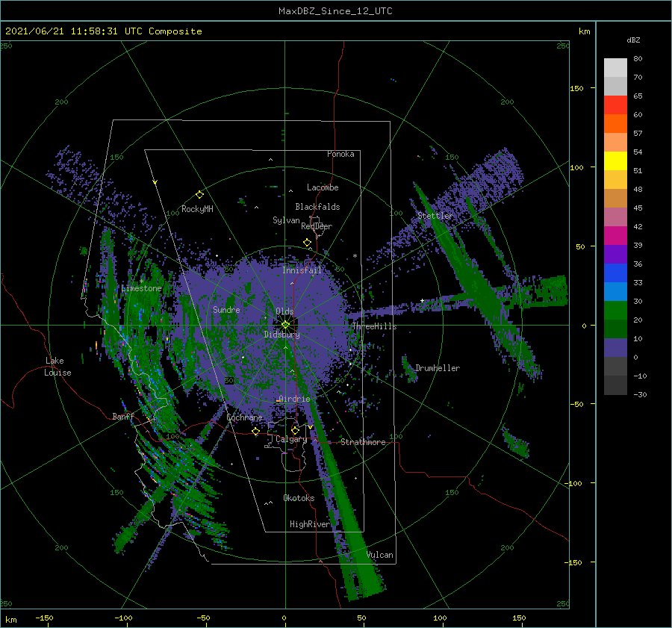Select the dark green 10–20 dBZ swatch
Image resolution: width=672 pixels, height=628 pixels.
click(615, 329)
